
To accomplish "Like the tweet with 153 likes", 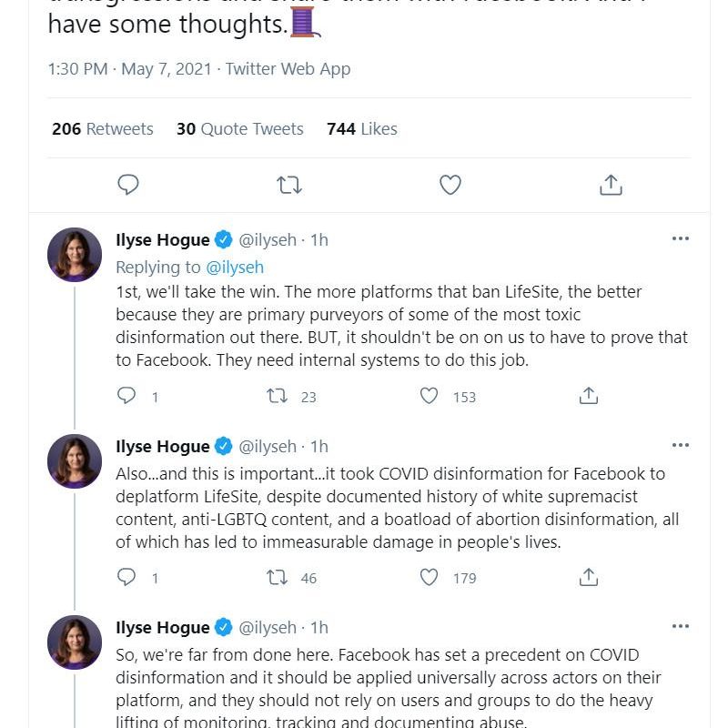I will [x=430, y=396].
